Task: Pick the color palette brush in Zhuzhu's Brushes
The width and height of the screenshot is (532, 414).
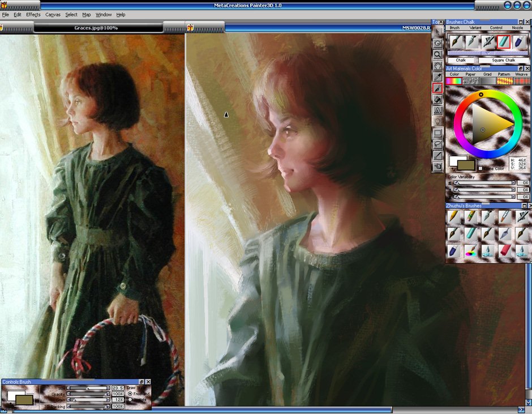Action: coord(470,251)
